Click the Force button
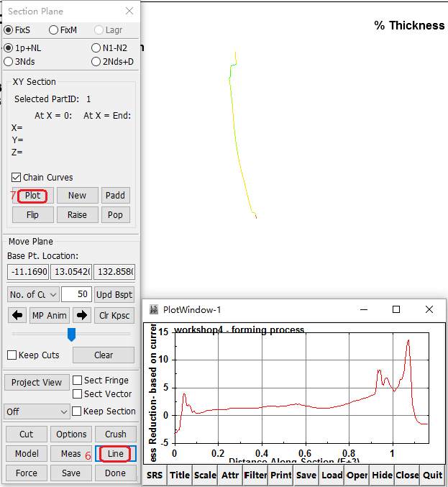This screenshot has width=448, height=487. 27,473
